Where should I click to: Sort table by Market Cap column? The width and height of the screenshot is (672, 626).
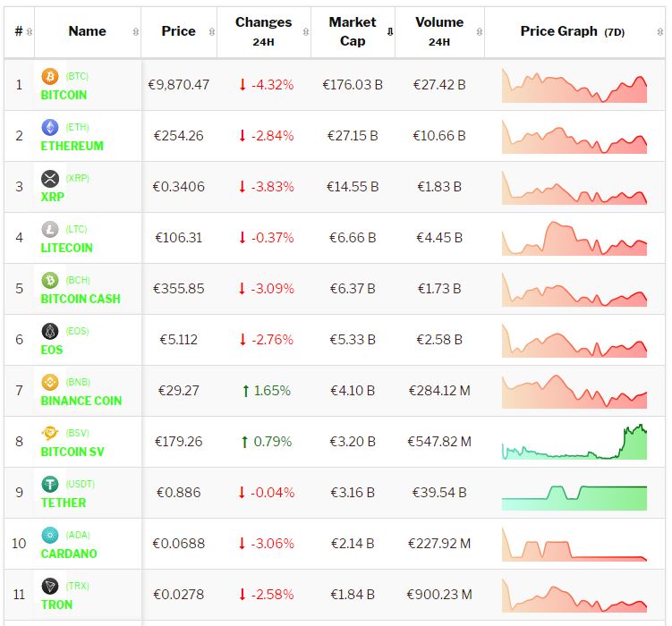pyautogui.click(x=352, y=31)
